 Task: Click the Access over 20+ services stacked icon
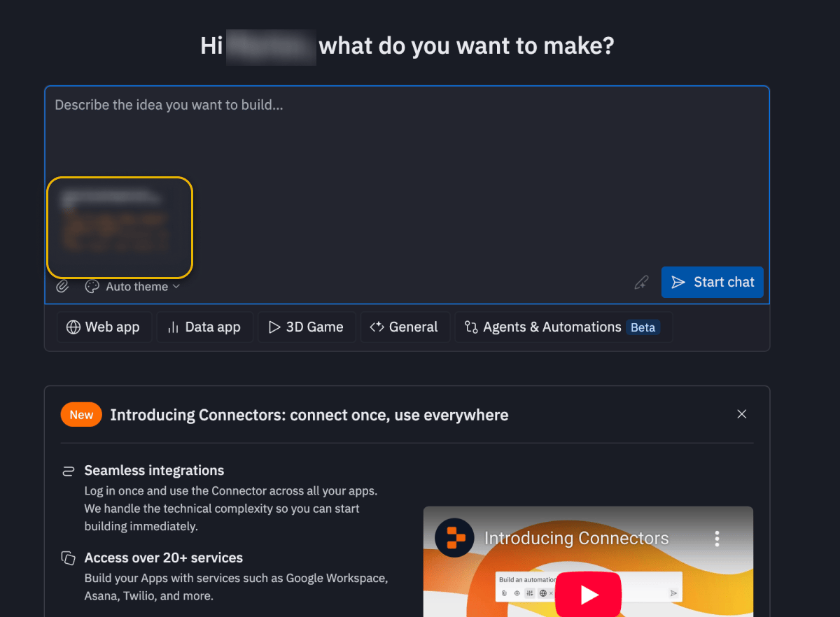[68, 558]
